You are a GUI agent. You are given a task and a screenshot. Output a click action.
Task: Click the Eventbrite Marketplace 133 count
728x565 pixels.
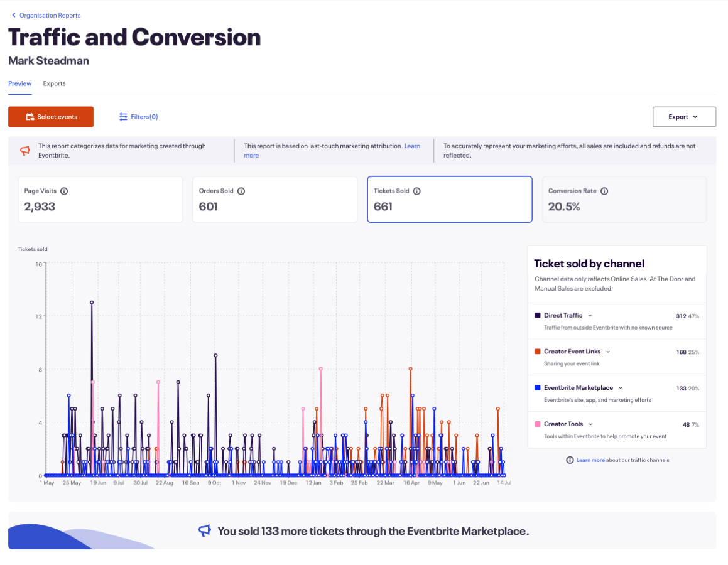[682, 389]
